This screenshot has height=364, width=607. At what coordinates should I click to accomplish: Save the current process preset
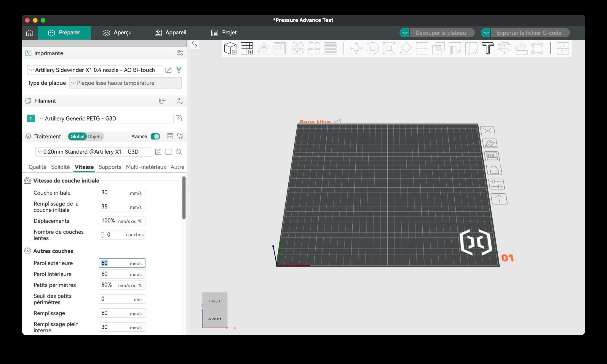pos(158,152)
